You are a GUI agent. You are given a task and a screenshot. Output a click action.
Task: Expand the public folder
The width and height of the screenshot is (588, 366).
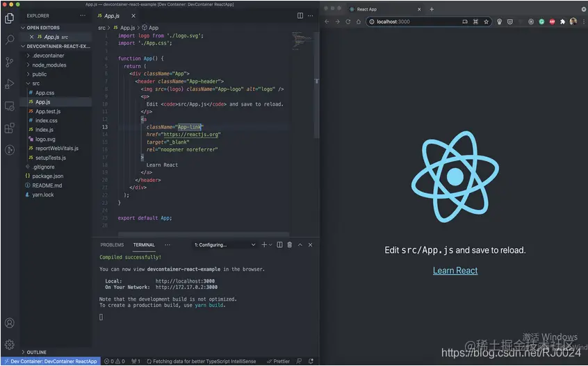tap(40, 74)
